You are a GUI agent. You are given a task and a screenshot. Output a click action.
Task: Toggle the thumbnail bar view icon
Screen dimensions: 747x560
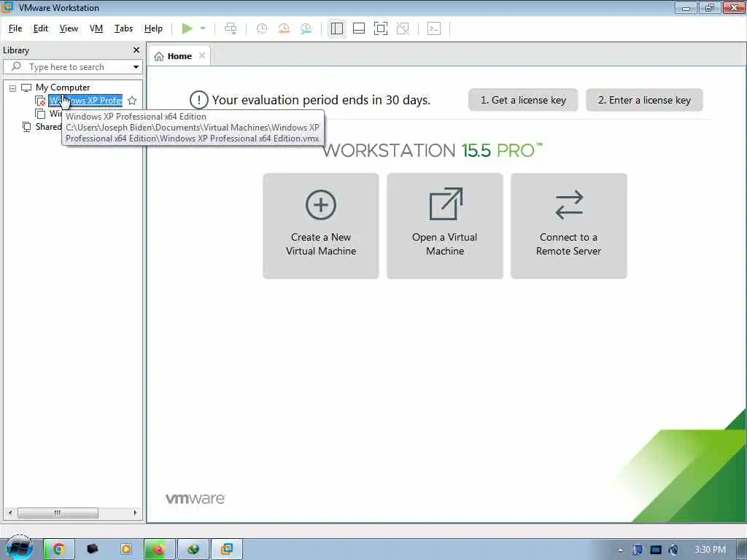(359, 28)
